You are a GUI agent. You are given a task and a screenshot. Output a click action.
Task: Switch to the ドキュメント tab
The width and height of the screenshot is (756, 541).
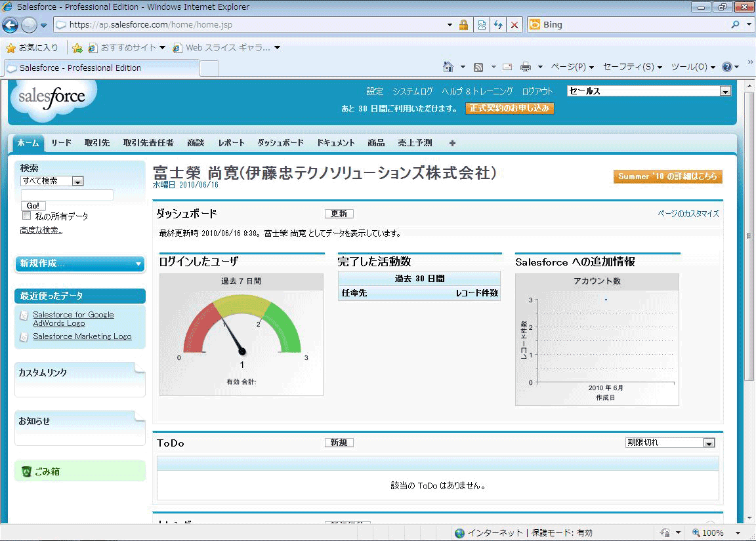tap(335, 143)
